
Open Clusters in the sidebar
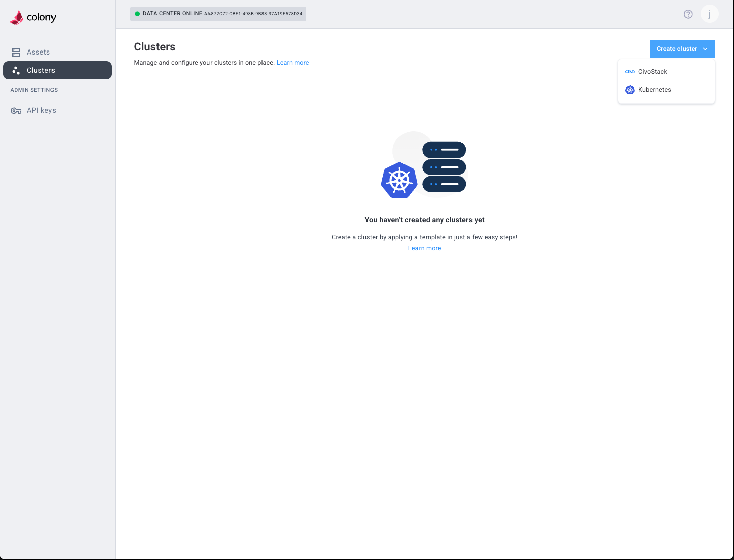(57, 70)
